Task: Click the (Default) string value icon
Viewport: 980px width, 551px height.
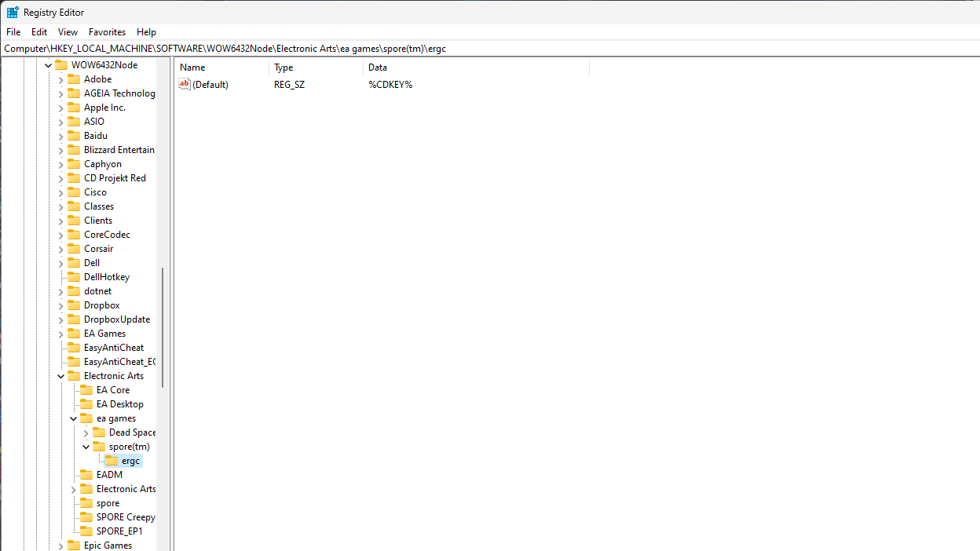Action: [x=185, y=84]
